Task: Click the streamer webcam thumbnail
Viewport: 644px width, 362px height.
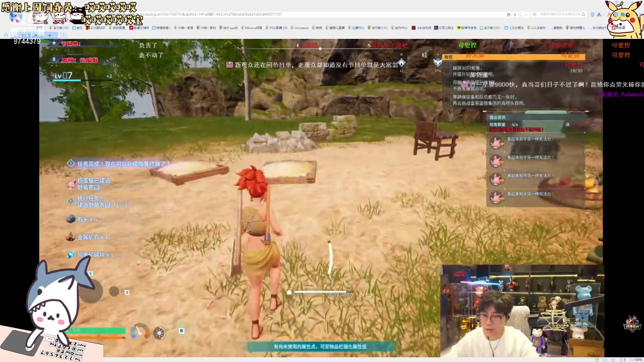Action: 522,311
